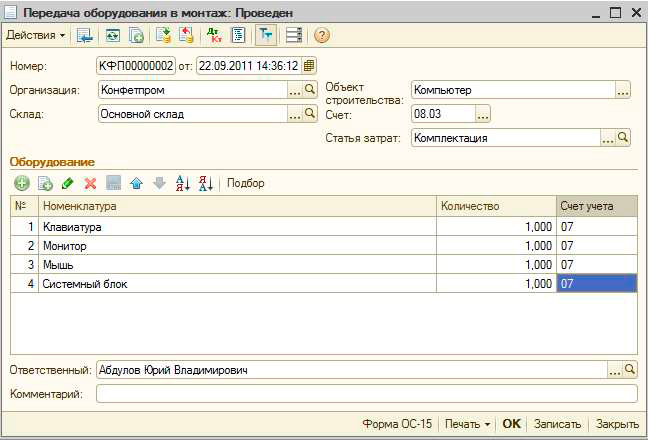Open the Действия dropdown menu
The height and width of the screenshot is (440, 648).
point(36,35)
